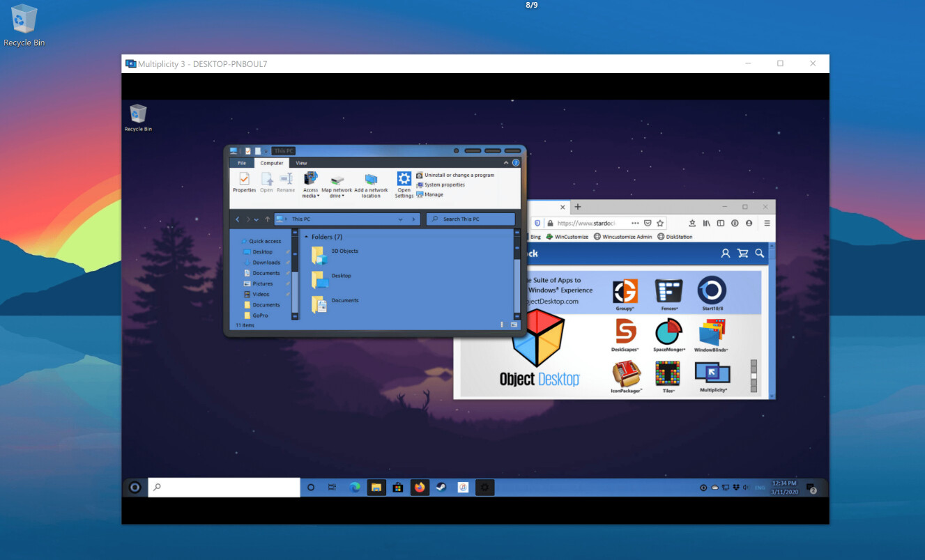The width and height of the screenshot is (925, 560).
Task: Click the Groupy app icon
Action: 625,292
